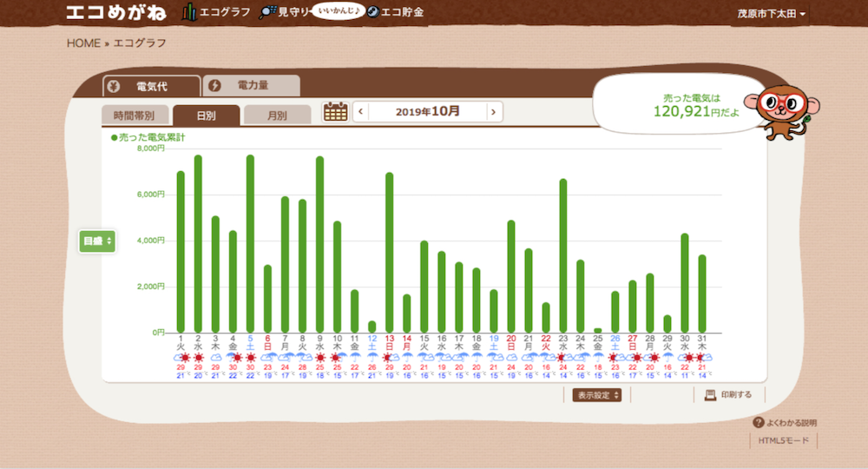The image size is (868, 469).
Task: Click the 2,000円 axis label
Action: [x=151, y=287]
